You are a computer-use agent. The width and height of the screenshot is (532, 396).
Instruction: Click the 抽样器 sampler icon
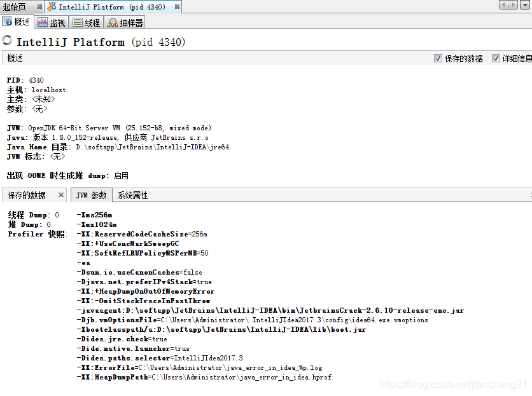coord(112,23)
